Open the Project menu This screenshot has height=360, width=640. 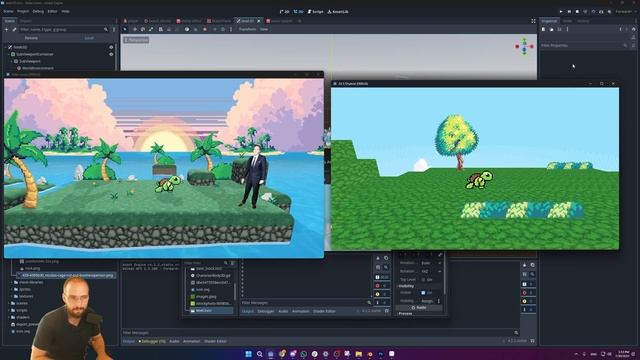[x=23, y=11]
